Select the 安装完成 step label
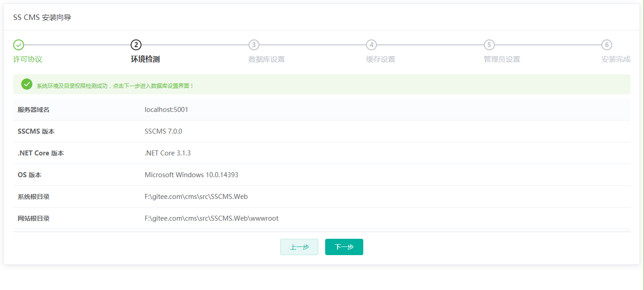Image resolution: width=644 pixels, height=290 pixels. click(x=616, y=59)
